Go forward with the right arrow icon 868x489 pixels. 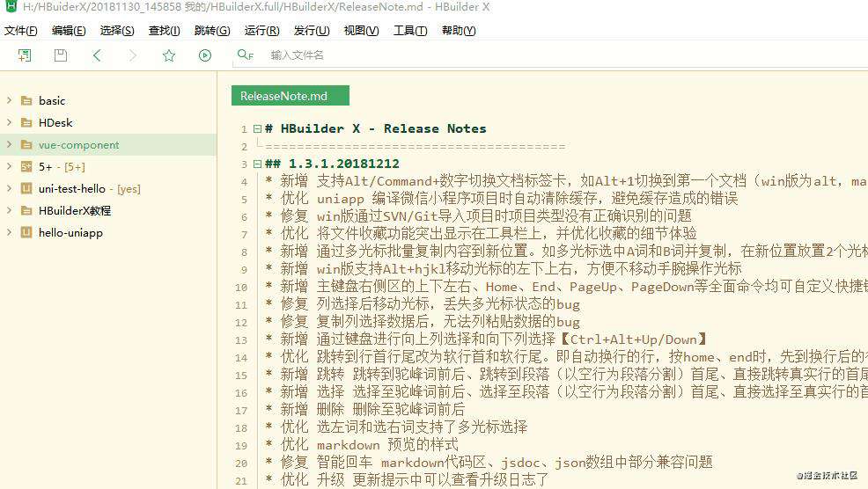tap(133, 55)
